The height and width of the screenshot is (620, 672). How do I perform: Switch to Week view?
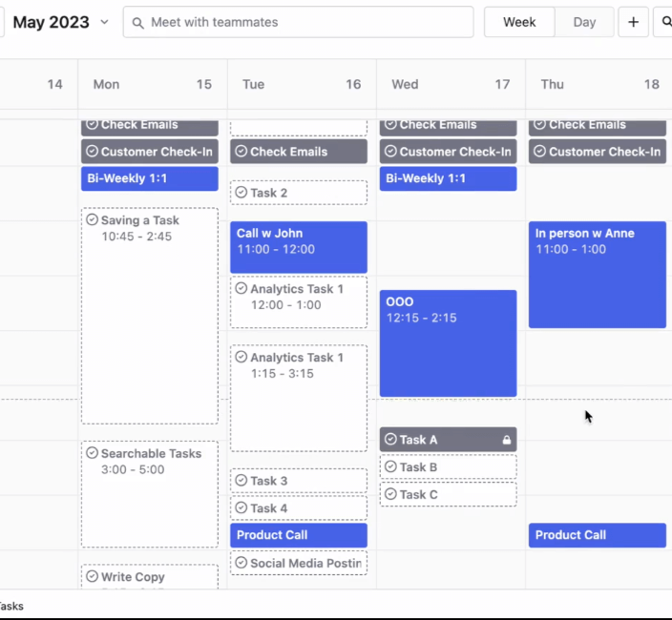click(x=519, y=22)
